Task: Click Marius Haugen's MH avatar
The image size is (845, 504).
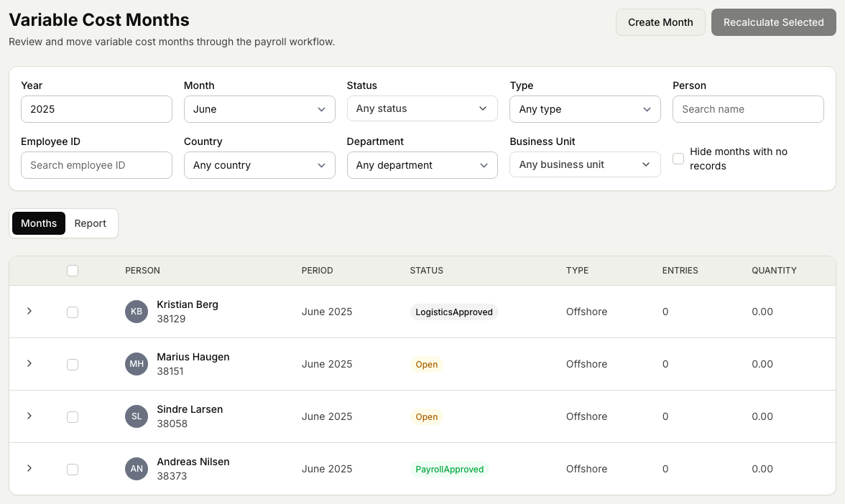Action: [x=137, y=364]
